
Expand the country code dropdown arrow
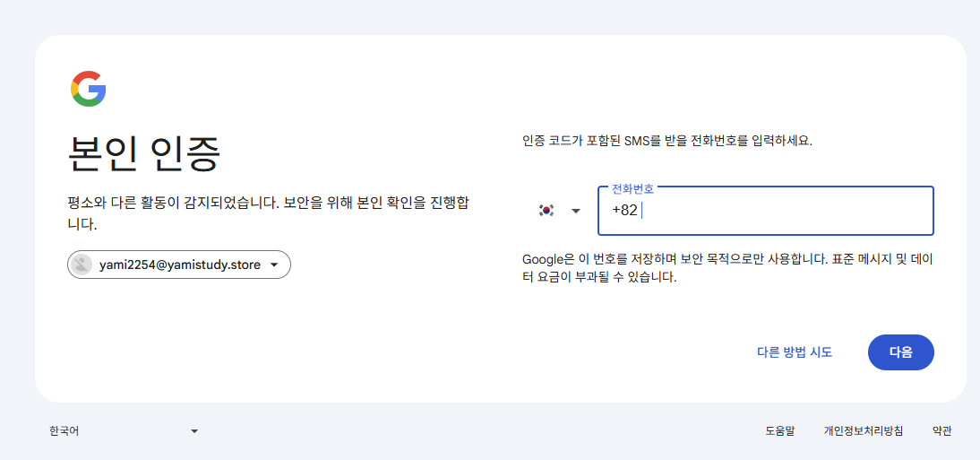coord(576,212)
